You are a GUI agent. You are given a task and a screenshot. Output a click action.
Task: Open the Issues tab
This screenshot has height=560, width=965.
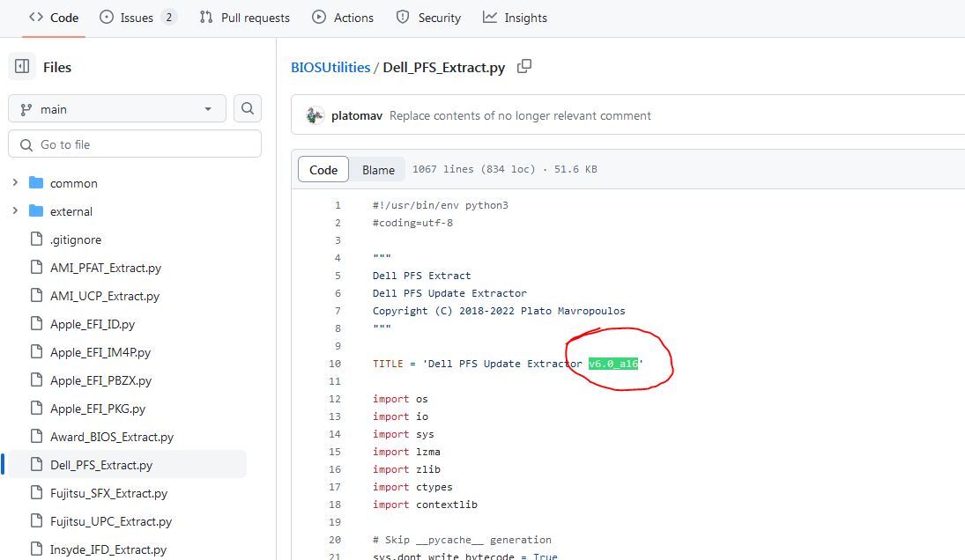(137, 18)
